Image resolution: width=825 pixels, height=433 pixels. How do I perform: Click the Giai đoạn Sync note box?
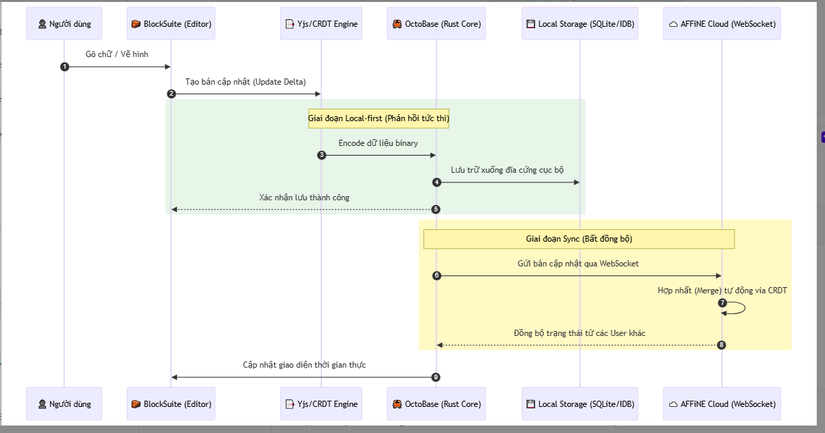pyautogui.click(x=579, y=239)
